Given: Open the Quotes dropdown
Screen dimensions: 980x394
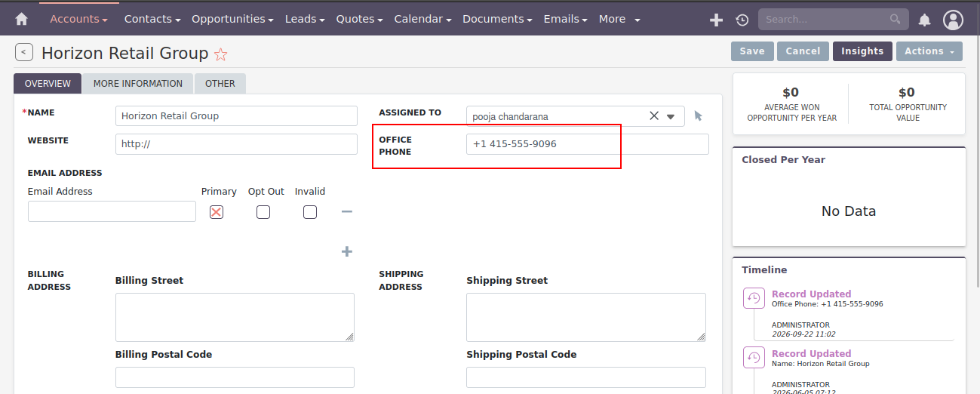Looking at the screenshot, I should [x=359, y=19].
